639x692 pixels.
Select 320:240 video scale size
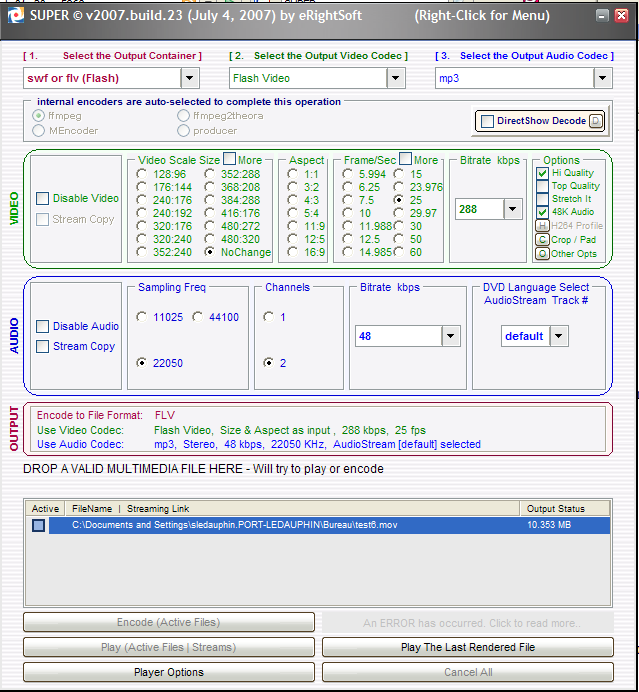pyautogui.click(x=144, y=239)
